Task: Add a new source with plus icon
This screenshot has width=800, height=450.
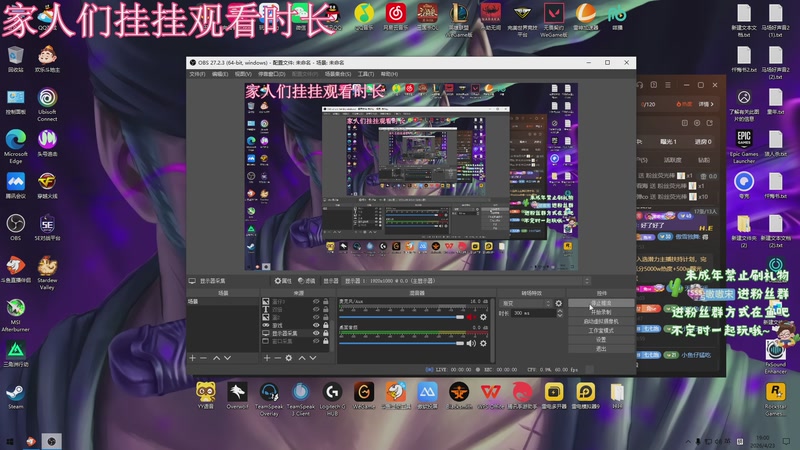Action: 266,358
